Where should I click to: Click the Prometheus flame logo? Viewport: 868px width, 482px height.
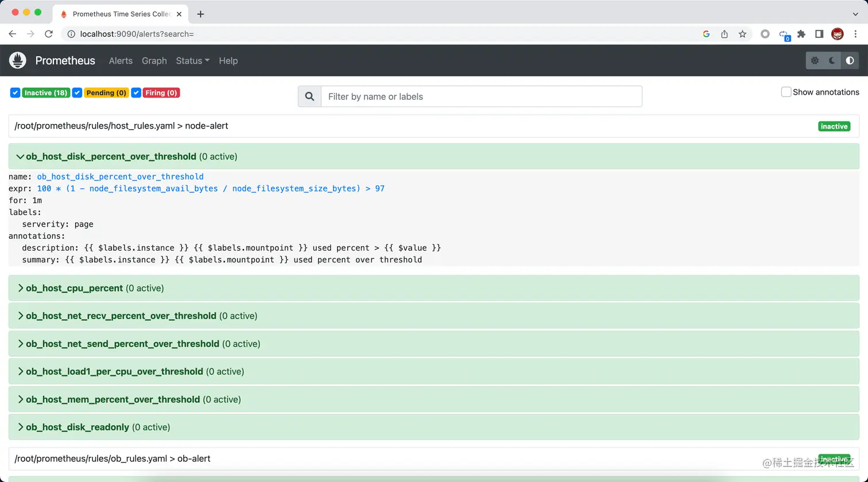(x=18, y=60)
